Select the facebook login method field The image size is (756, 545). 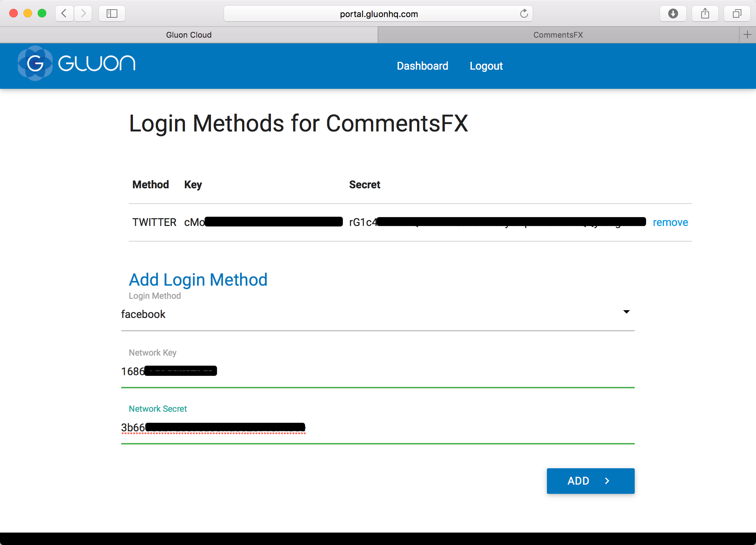(378, 314)
